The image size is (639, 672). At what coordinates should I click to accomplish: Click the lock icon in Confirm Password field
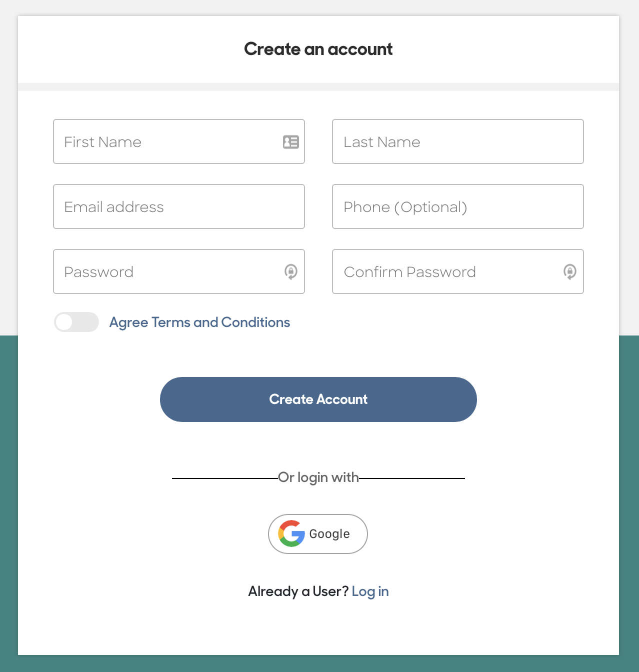coord(570,272)
